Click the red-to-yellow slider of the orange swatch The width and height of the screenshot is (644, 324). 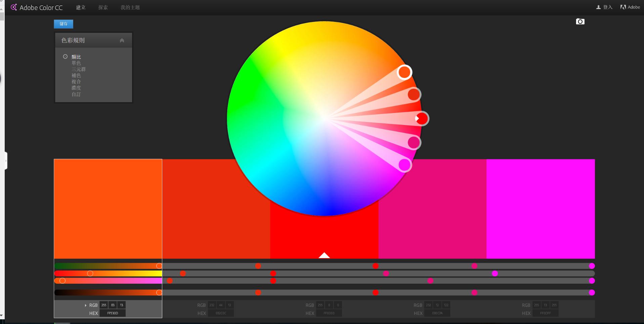108,273
